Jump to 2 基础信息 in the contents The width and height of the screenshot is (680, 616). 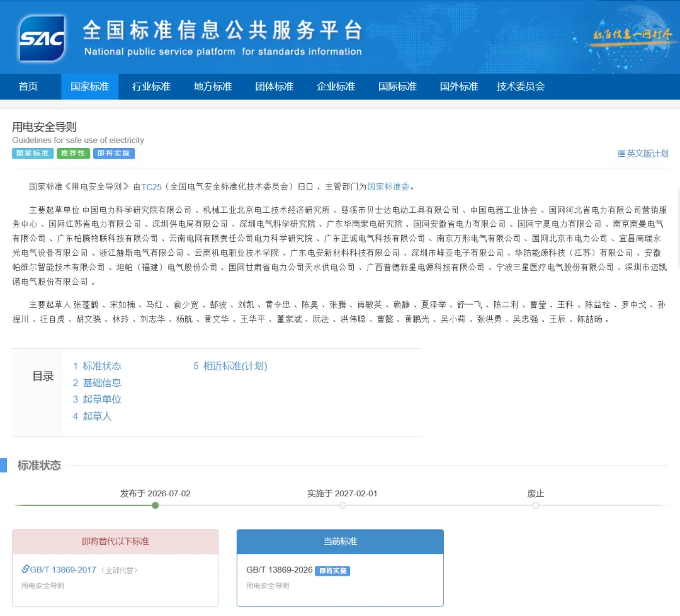pyautogui.click(x=97, y=382)
